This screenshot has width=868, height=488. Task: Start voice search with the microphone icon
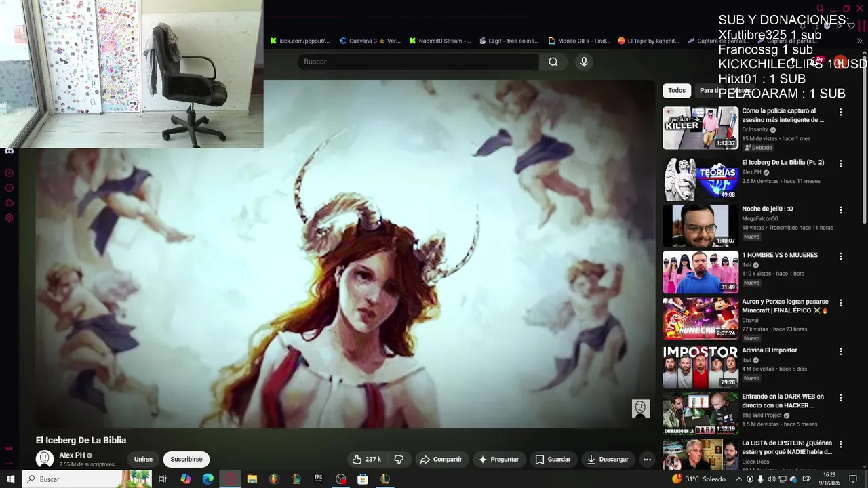click(x=584, y=62)
